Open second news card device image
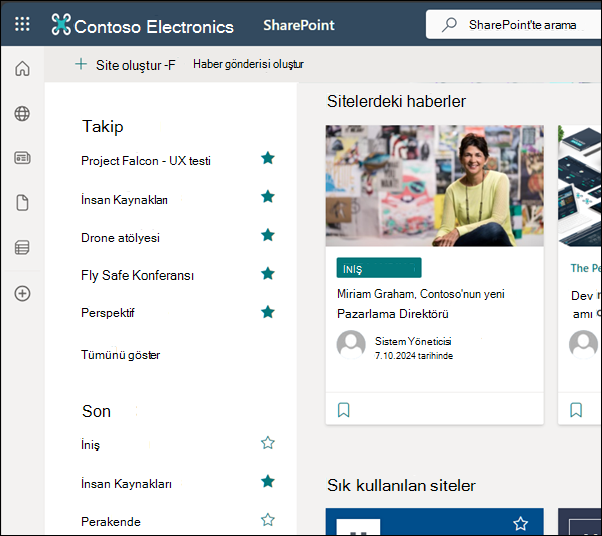This screenshot has height=536, width=602. click(580, 185)
